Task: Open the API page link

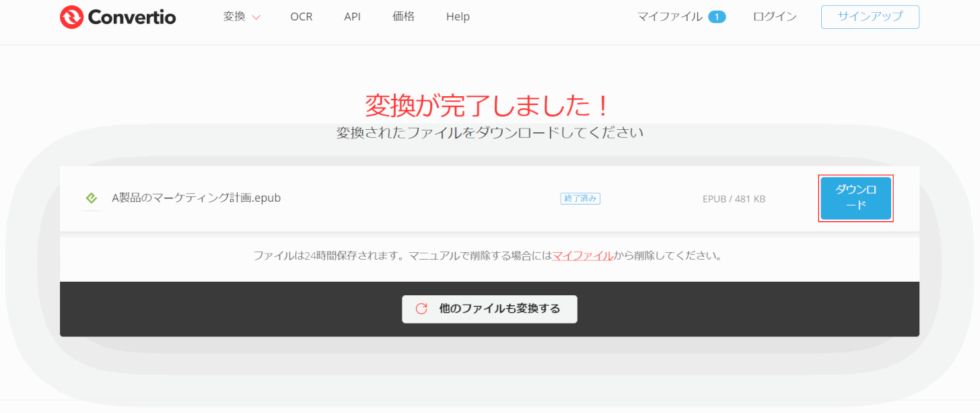Action: coord(352,17)
